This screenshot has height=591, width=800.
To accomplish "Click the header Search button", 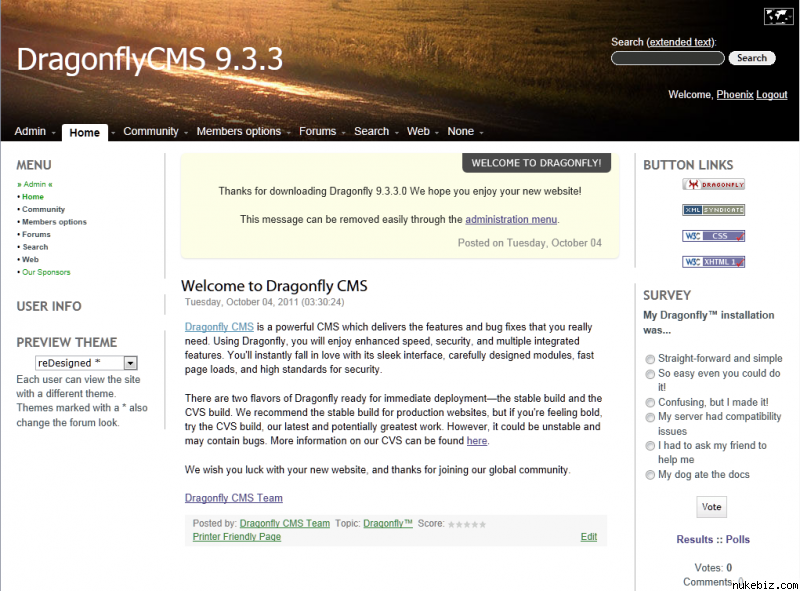I will click(752, 58).
